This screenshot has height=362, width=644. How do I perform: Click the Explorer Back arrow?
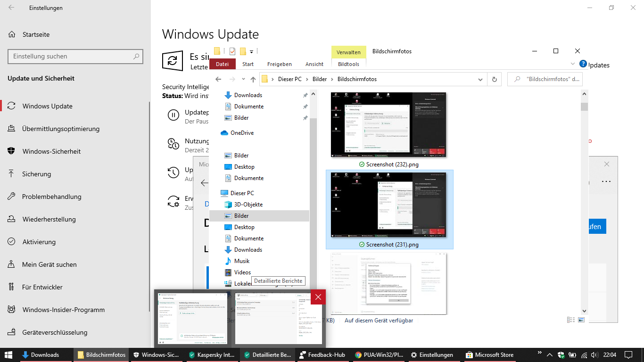[x=218, y=79]
